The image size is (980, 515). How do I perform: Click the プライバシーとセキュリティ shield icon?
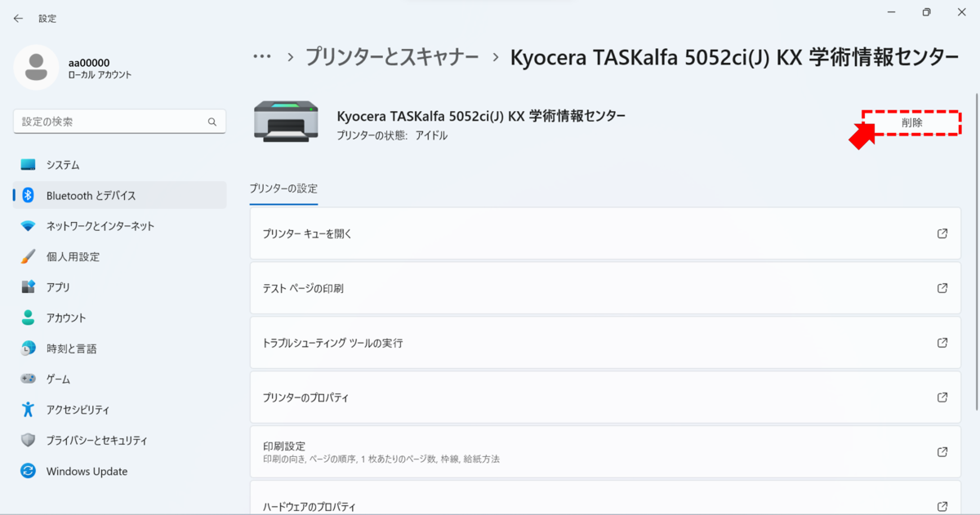29,440
